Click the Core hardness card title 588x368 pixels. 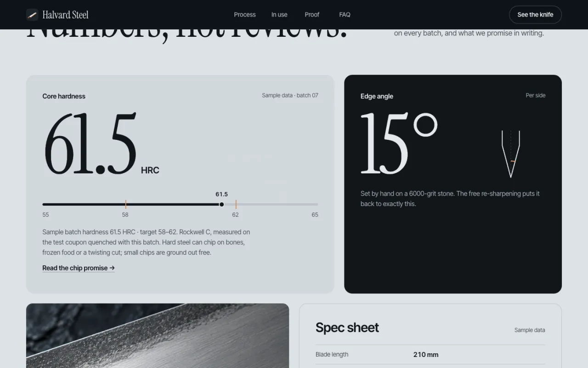point(64,96)
